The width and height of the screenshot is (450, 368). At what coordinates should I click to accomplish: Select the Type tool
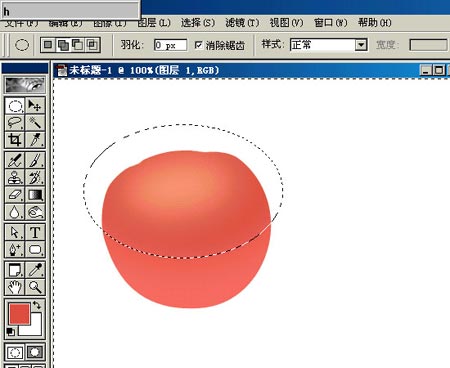pyautogui.click(x=35, y=232)
